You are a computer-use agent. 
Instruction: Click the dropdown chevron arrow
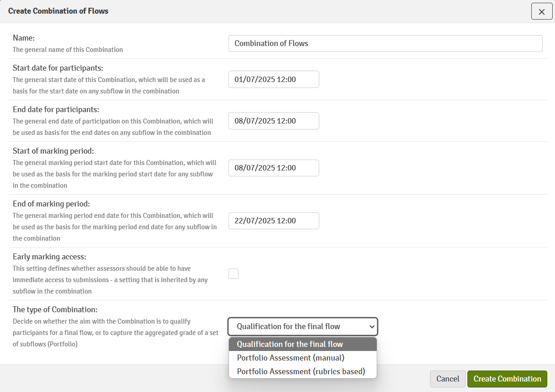click(372, 326)
